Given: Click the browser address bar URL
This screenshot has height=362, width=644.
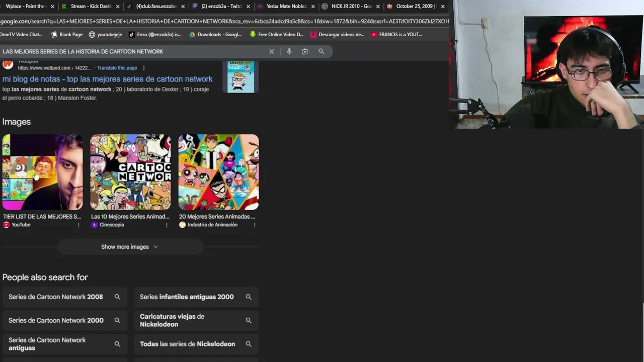Looking at the screenshot, I should tap(224, 22).
